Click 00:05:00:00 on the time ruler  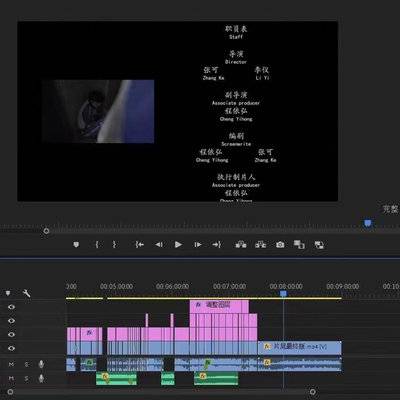(116, 286)
